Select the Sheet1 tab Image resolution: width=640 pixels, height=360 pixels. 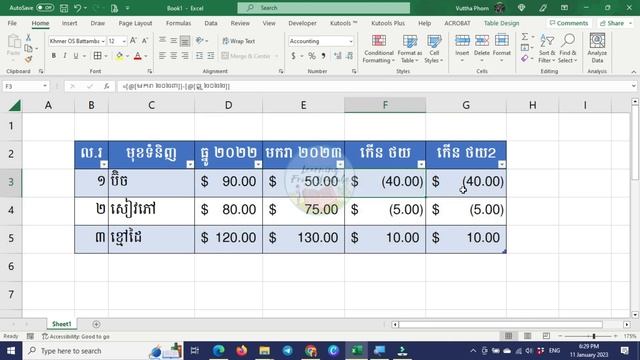point(62,324)
